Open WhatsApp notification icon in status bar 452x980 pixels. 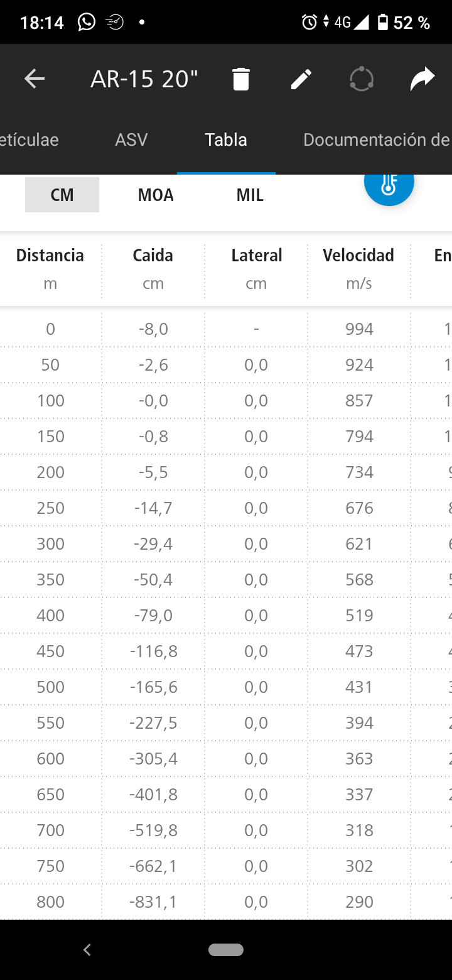pyautogui.click(x=87, y=23)
